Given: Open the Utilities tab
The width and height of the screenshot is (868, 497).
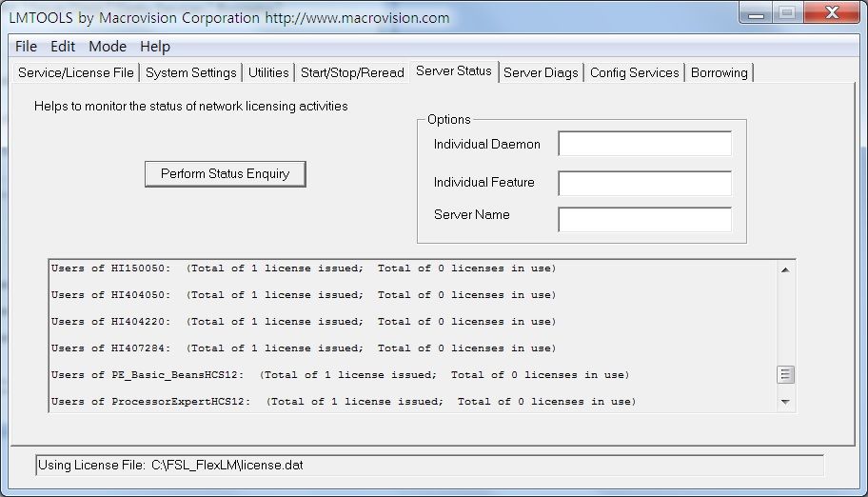Looking at the screenshot, I should 268,72.
